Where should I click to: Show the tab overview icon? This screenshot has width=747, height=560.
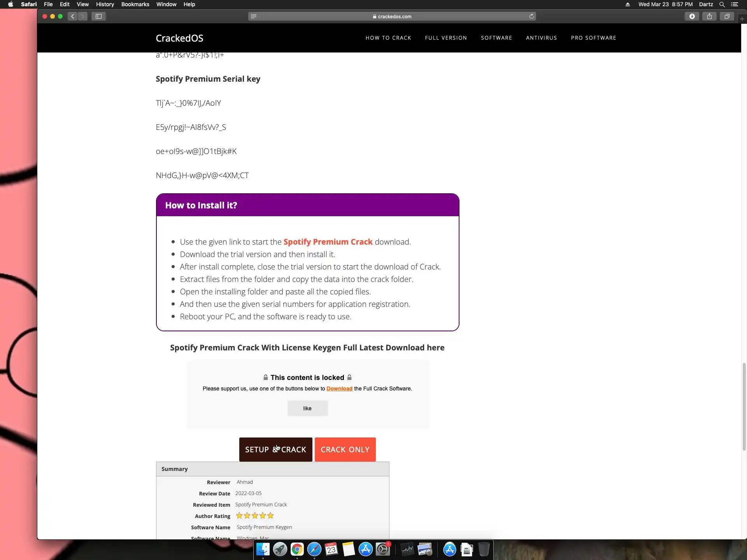pos(727,16)
